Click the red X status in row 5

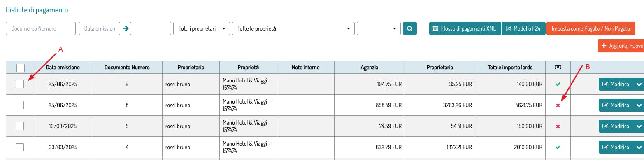(x=558, y=126)
